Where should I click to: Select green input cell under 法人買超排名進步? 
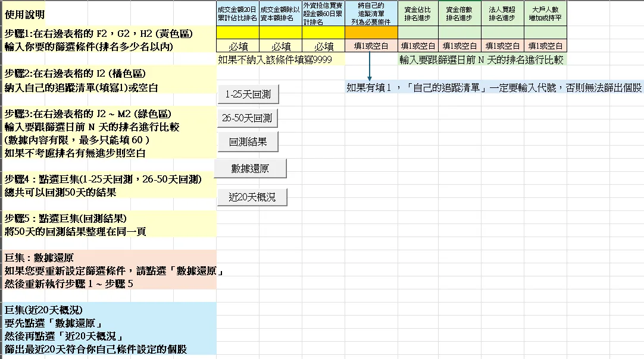502,32
